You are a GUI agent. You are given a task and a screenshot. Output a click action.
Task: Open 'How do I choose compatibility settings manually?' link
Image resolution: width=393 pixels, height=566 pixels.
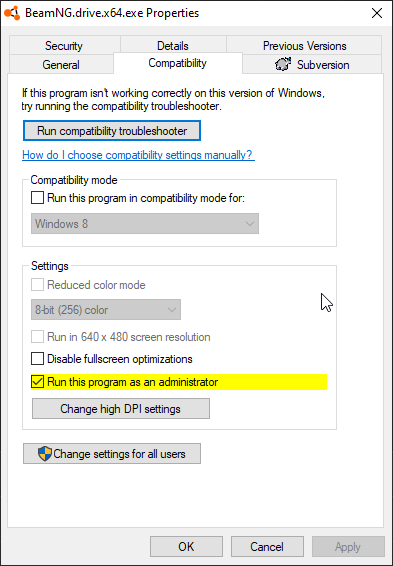pos(139,155)
